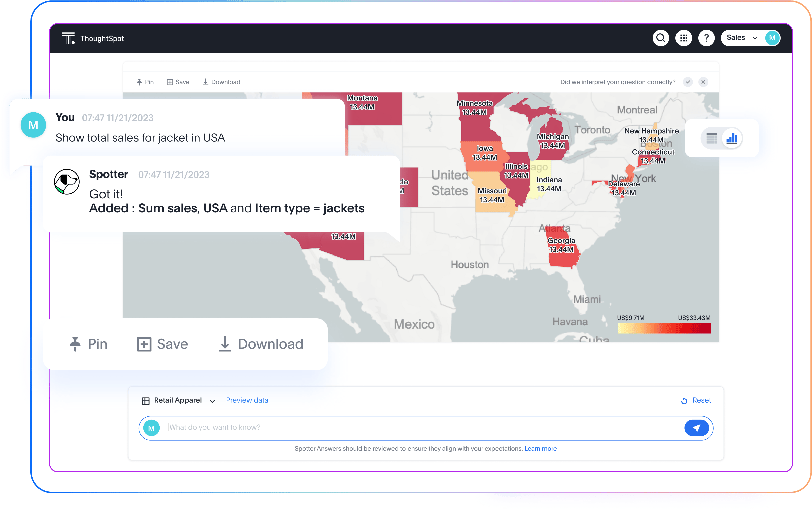Click the sales color gradient legend bar
This screenshot has width=812, height=510.
tap(663, 328)
